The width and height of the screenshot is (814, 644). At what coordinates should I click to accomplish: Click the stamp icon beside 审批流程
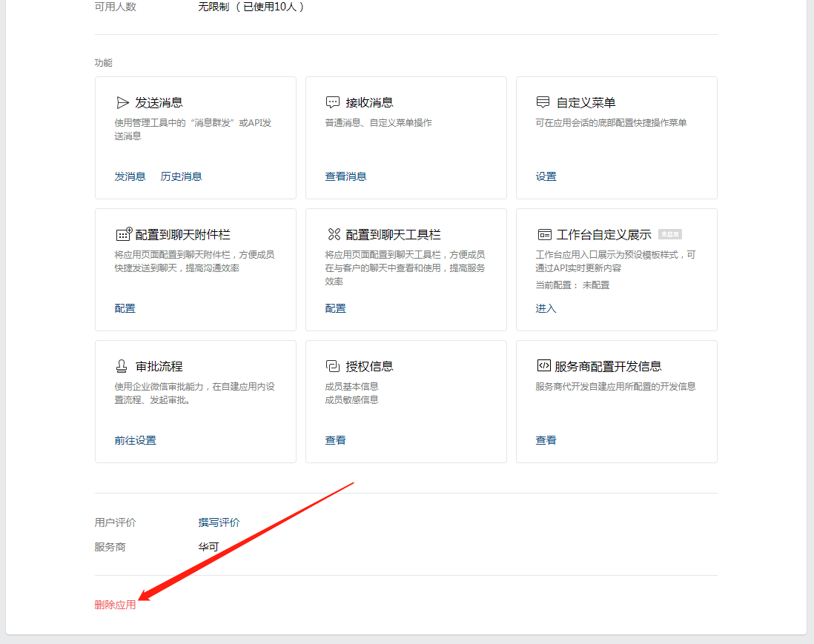pyautogui.click(x=122, y=366)
